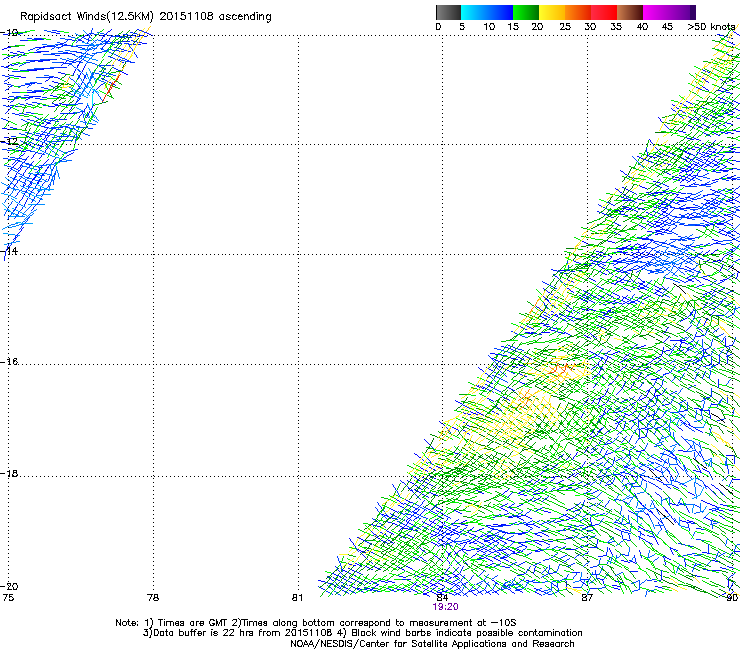This screenshot has width=740, height=650.
Task: Click the gray 0-5 knots legend swatch
Action: [x=449, y=12]
